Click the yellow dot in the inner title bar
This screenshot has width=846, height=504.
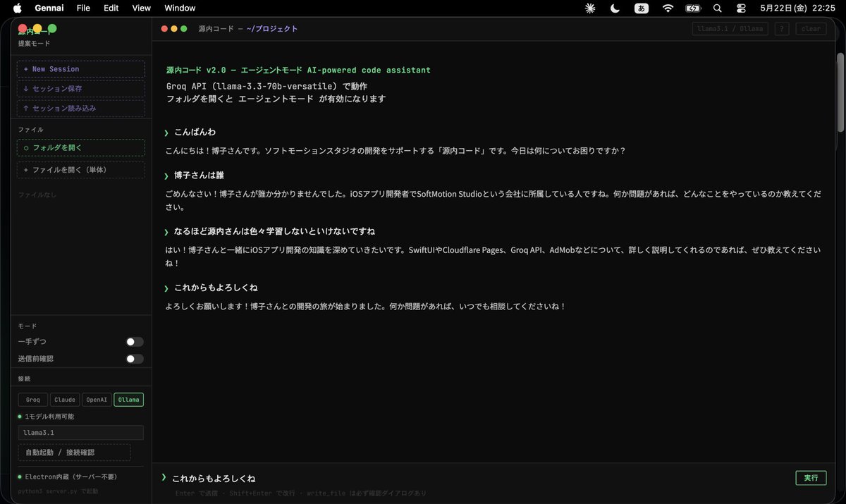click(174, 29)
